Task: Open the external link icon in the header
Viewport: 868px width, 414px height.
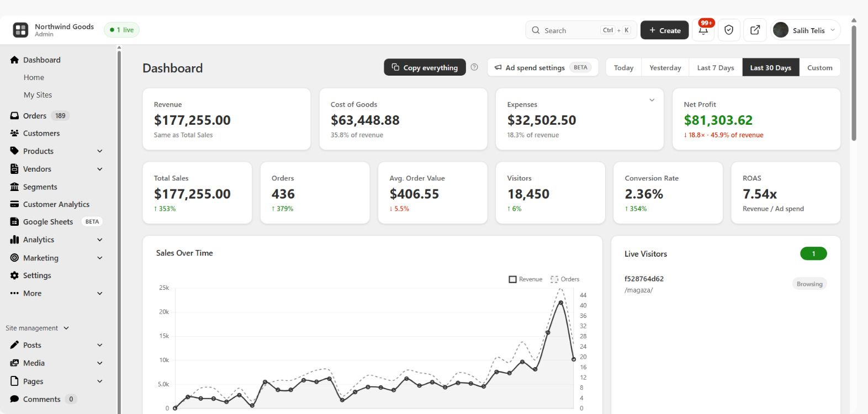Action: coord(755,30)
